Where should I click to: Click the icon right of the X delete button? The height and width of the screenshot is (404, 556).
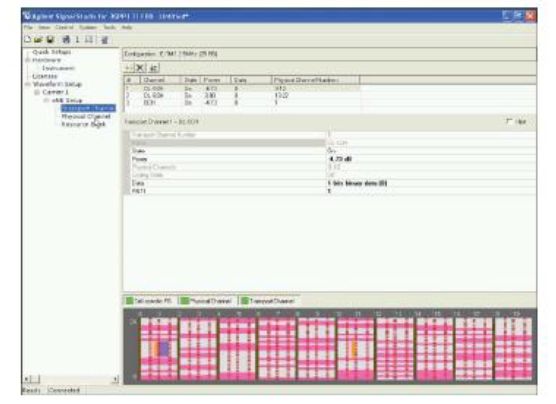154,68
